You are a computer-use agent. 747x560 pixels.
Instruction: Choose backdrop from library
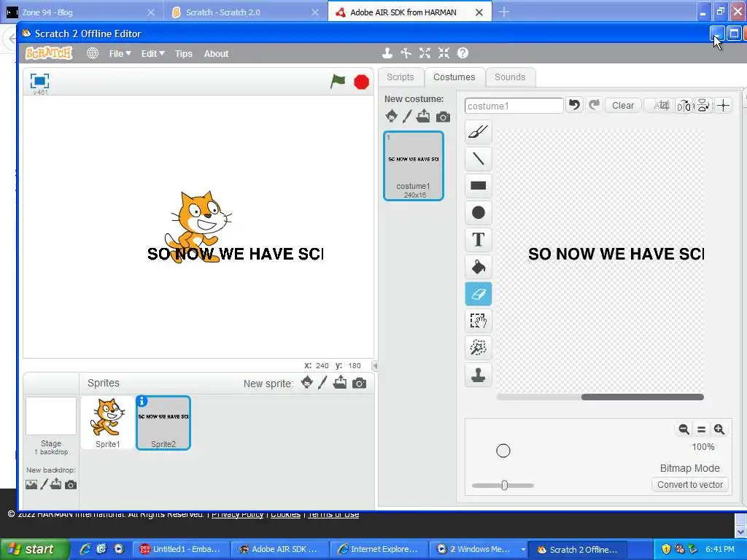[x=31, y=485]
